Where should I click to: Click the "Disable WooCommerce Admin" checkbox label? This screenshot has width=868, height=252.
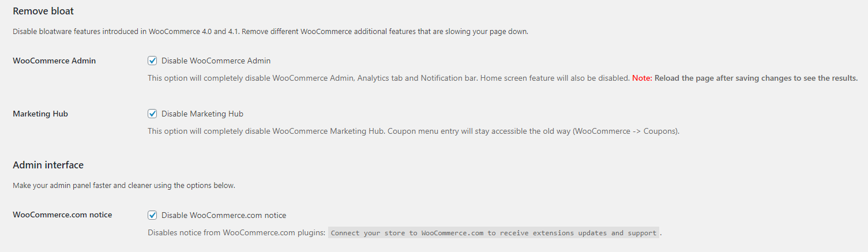(216, 61)
